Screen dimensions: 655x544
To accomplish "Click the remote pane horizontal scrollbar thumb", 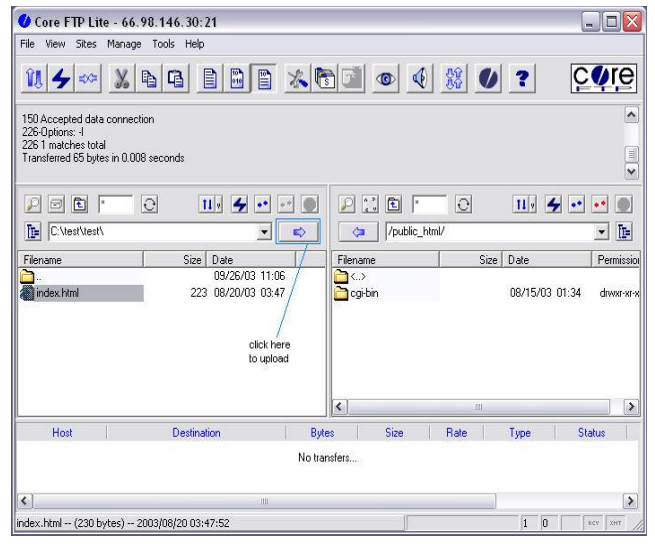I will click(x=478, y=407).
